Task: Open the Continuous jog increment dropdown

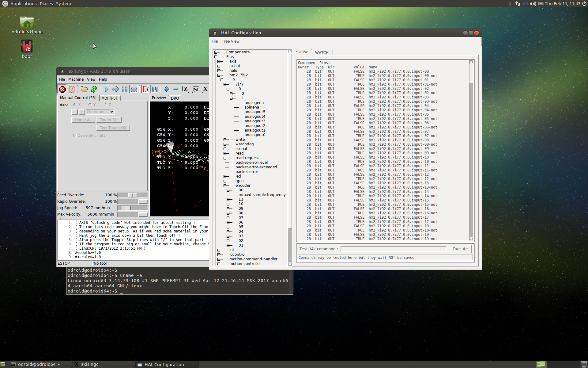Action: 112,112
